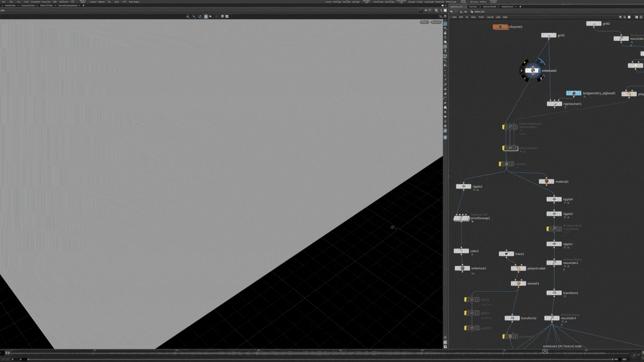Toggle bypass flag on vellumsolver node
Viewport: 644px width, 362px height.
tap(503, 148)
